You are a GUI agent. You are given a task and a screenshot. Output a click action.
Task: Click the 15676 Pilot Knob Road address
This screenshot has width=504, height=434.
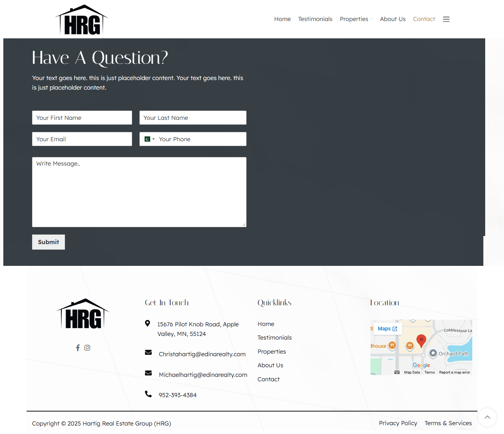point(198,329)
